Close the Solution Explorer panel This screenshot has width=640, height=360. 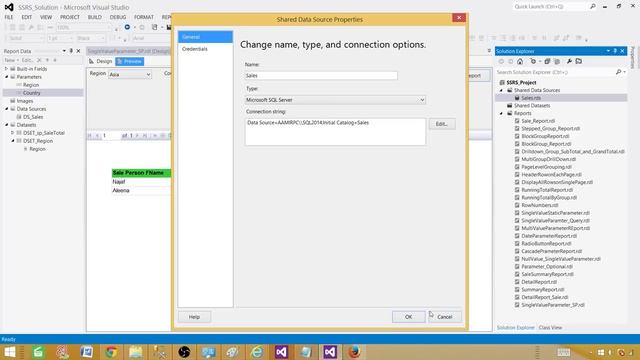[x=622, y=51]
